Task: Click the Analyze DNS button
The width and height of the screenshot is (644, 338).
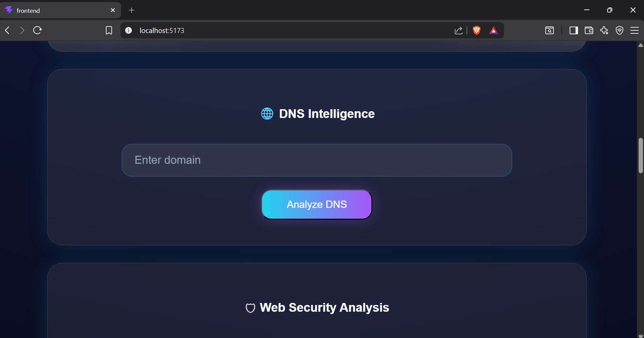Action: pos(317,205)
